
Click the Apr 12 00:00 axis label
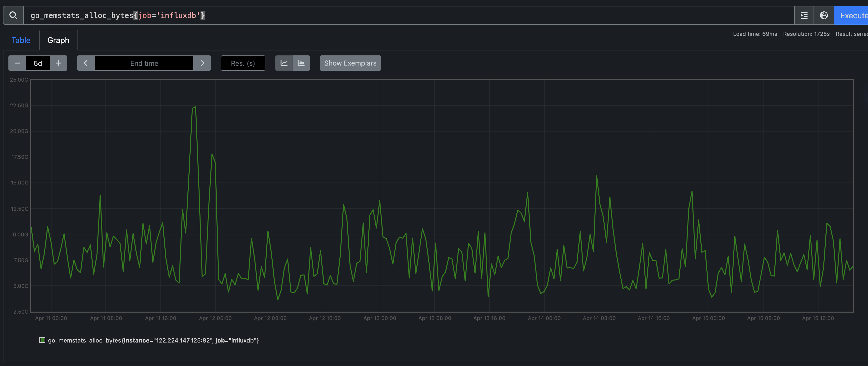click(x=215, y=318)
